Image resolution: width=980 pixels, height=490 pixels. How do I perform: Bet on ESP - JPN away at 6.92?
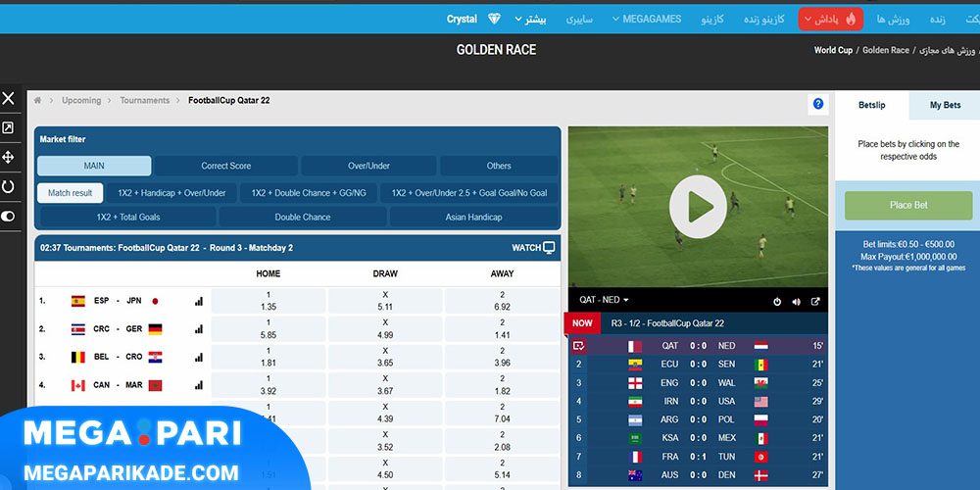(502, 301)
